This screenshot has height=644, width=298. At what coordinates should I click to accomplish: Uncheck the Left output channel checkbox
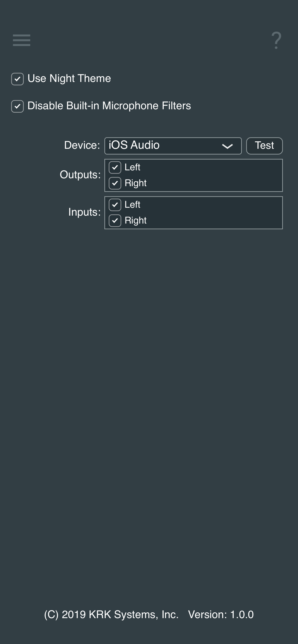pos(115,167)
